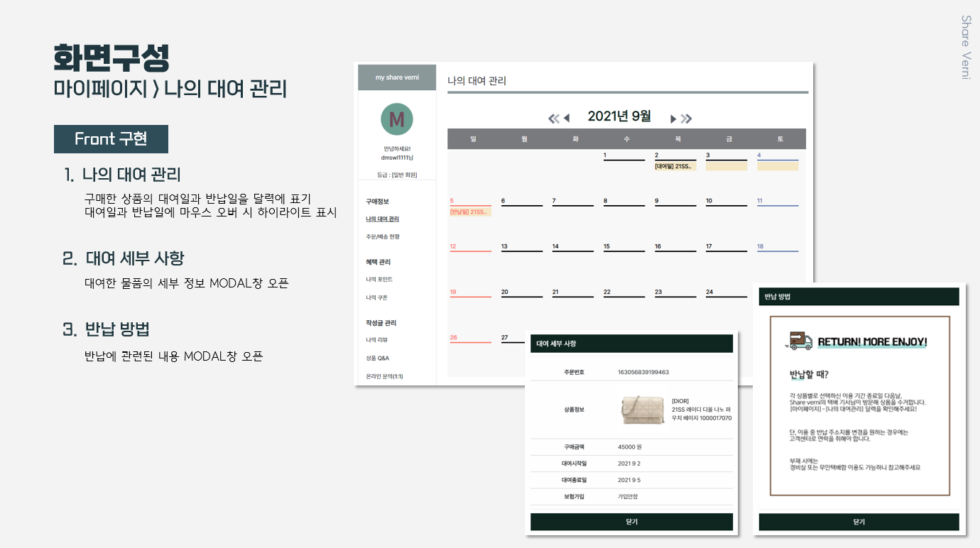Image resolution: width=980 pixels, height=548 pixels.
Task: Go to previous year double-arrow icon
Action: tap(554, 119)
